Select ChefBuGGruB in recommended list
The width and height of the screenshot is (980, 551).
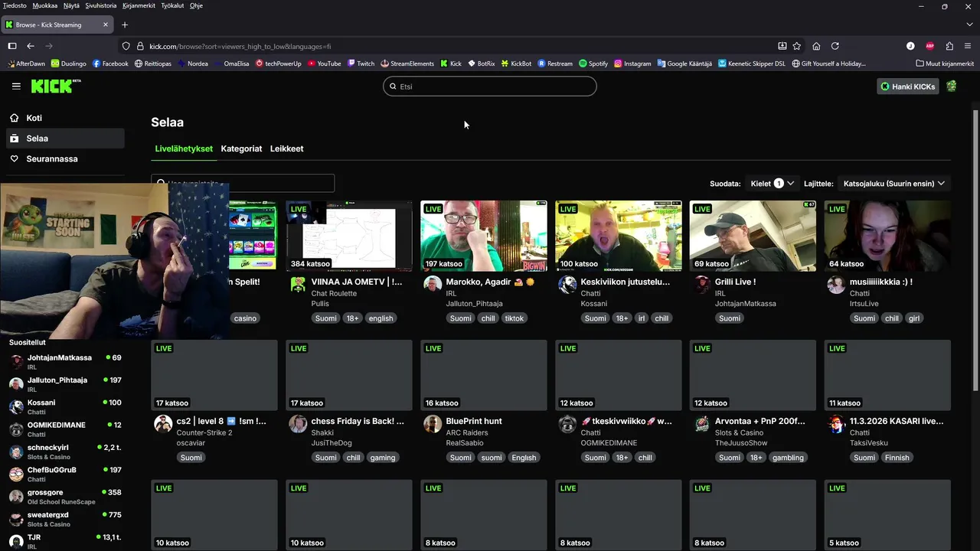point(65,474)
